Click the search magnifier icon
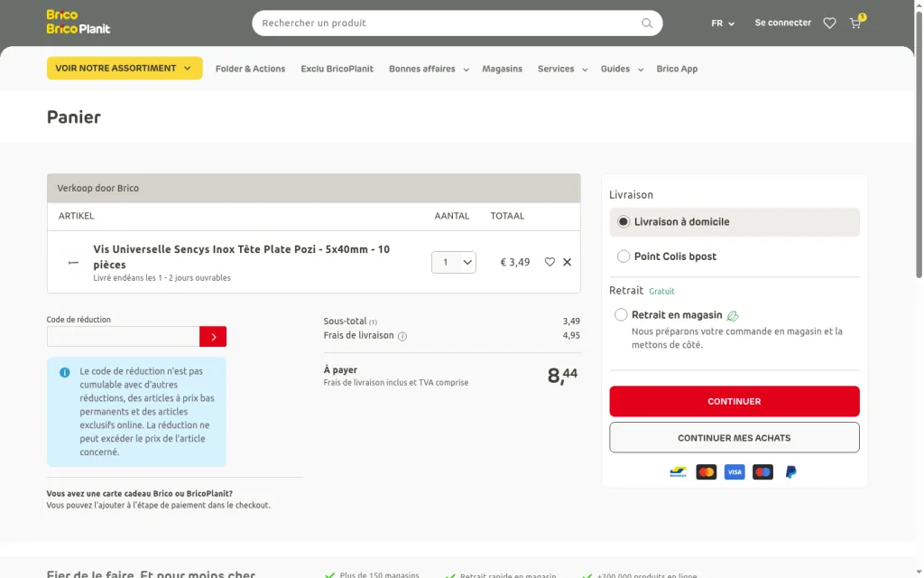Image resolution: width=924 pixels, height=578 pixels. (646, 23)
